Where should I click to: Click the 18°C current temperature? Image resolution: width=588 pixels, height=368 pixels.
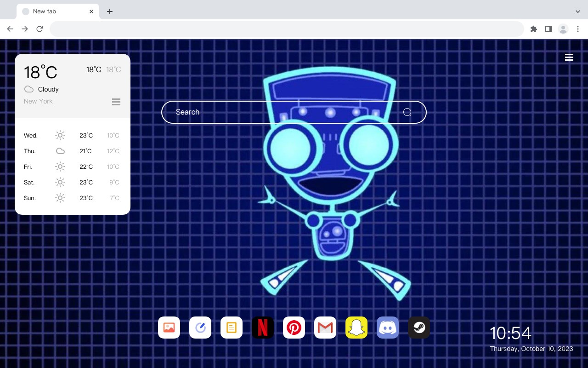[40, 72]
